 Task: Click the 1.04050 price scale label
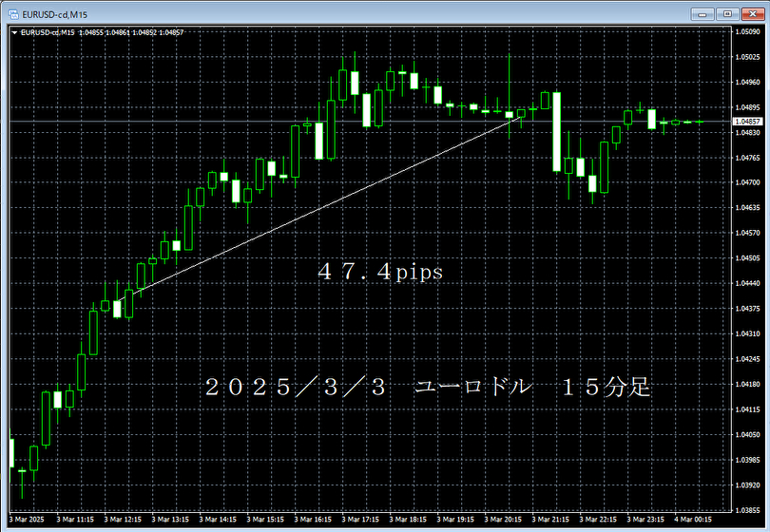click(747, 435)
